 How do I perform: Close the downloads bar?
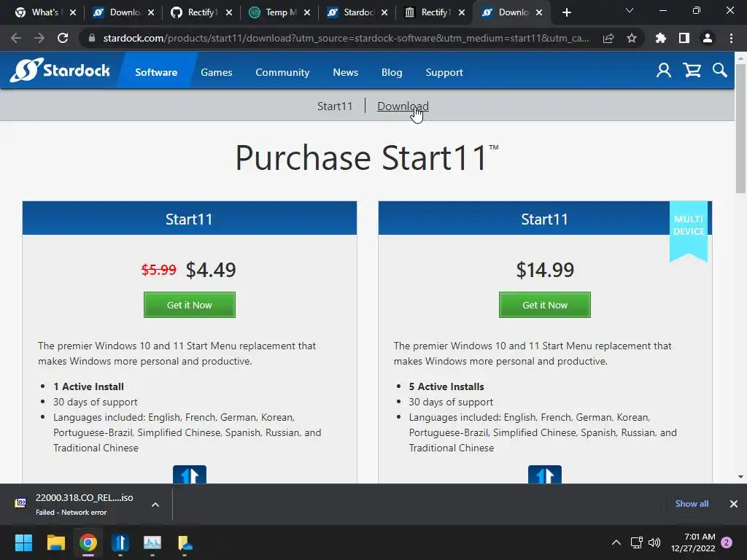(x=734, y=503)
